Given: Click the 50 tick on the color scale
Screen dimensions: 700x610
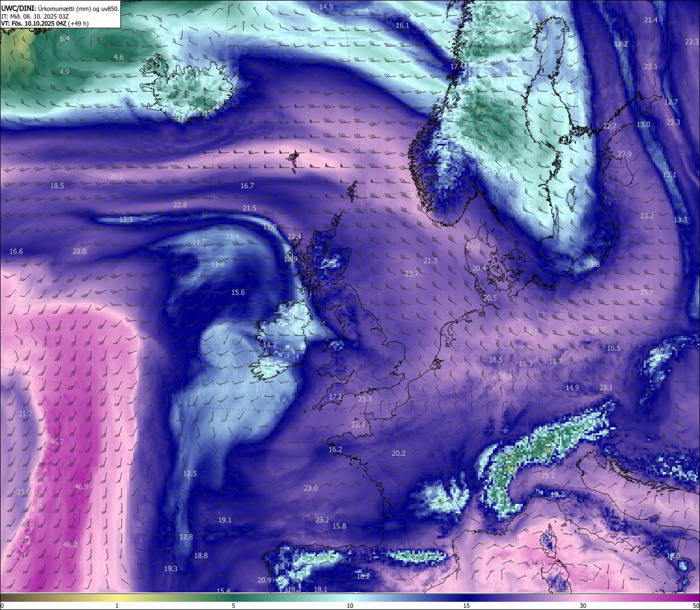Looking at the screenshot, I should pyautogui.click(x=696, y=606).
